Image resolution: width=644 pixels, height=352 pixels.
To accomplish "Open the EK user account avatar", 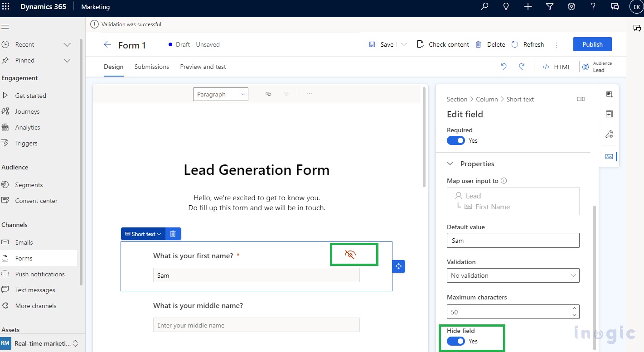I will click(636, 7).
